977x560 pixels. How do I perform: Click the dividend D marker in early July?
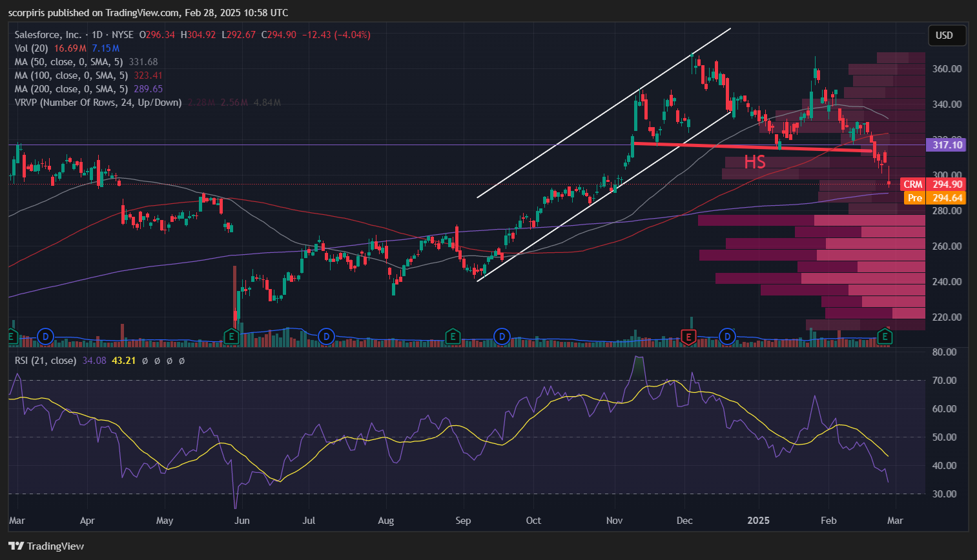click(x=327, y=336)
